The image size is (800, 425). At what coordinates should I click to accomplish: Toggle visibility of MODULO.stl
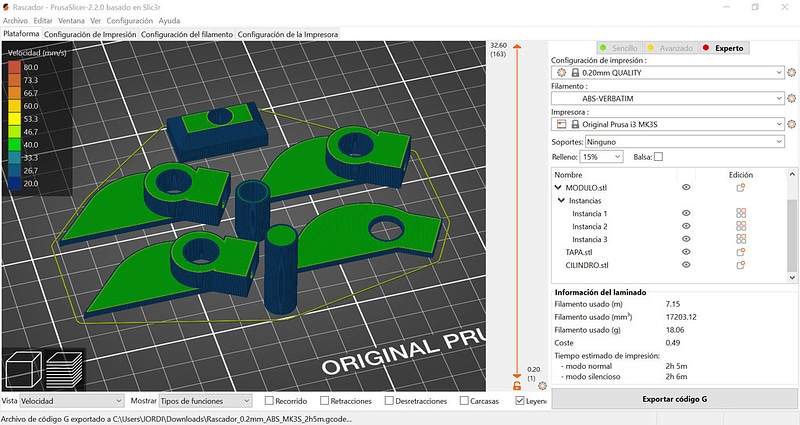tap(686, 187)
